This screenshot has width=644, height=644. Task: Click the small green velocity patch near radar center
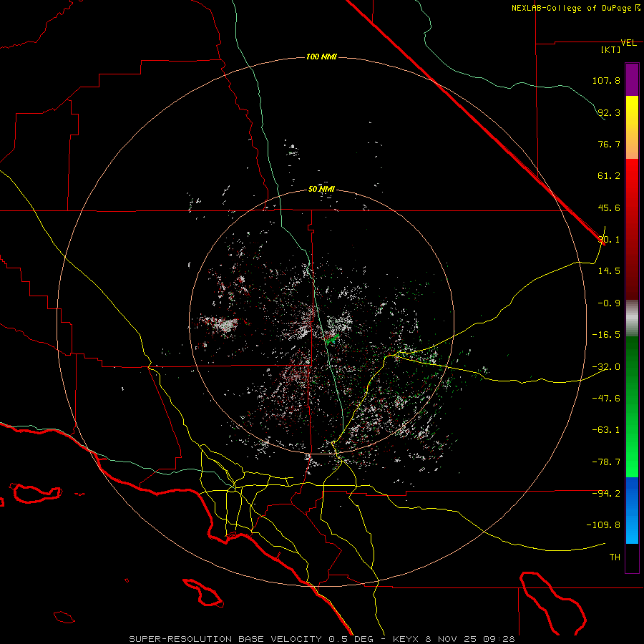[332, 339]
